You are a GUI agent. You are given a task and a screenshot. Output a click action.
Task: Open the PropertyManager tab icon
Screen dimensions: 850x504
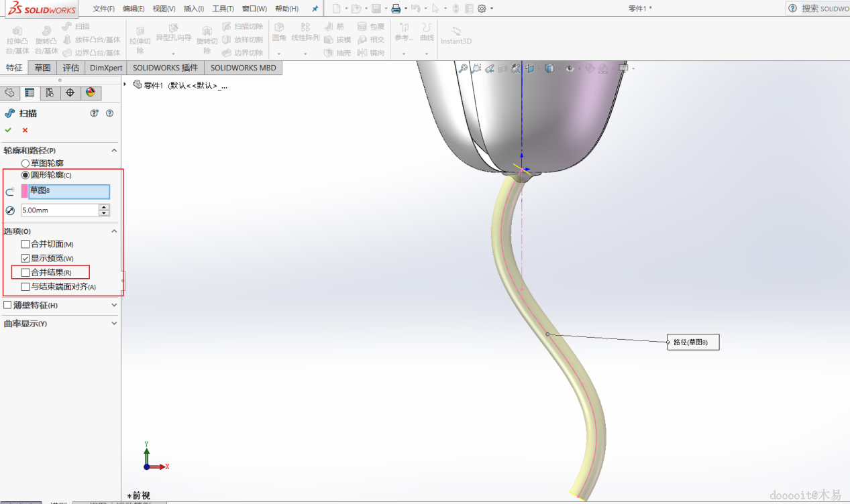point(29,92)
